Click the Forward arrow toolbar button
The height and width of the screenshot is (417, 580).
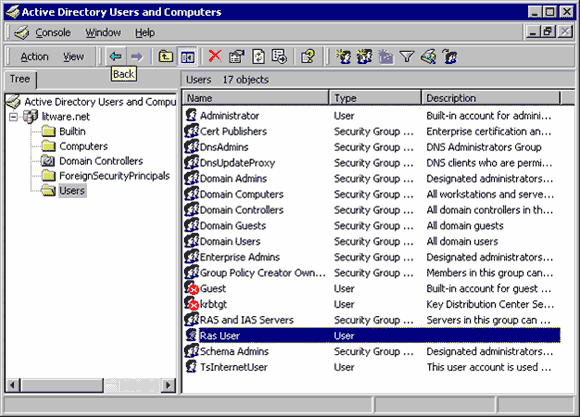[136, 57]
